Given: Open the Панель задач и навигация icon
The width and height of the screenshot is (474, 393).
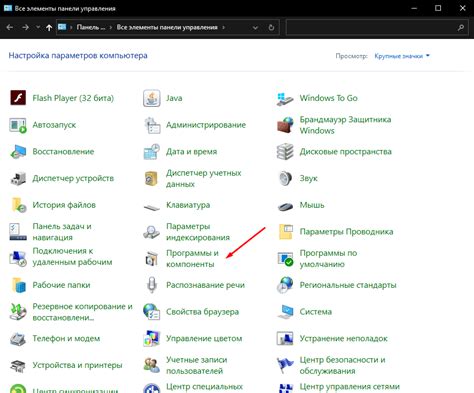Looking at the screenshot, I should coord(18,232).
